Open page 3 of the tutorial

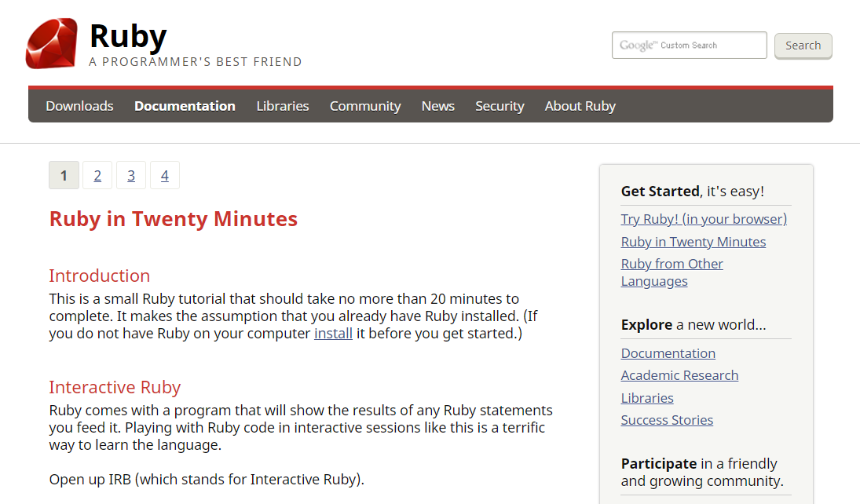point(131,175)
